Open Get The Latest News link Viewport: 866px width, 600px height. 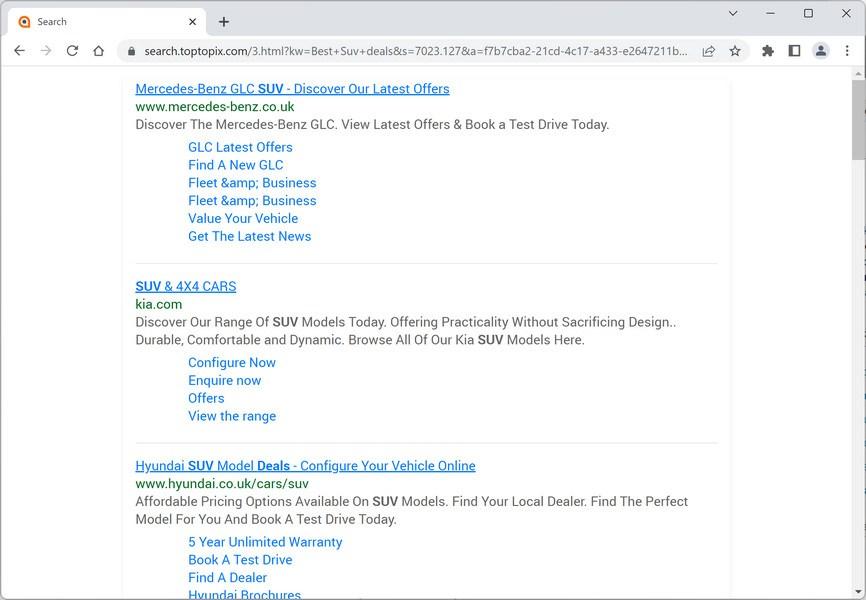pyautogui.click(x=250, y=236)
